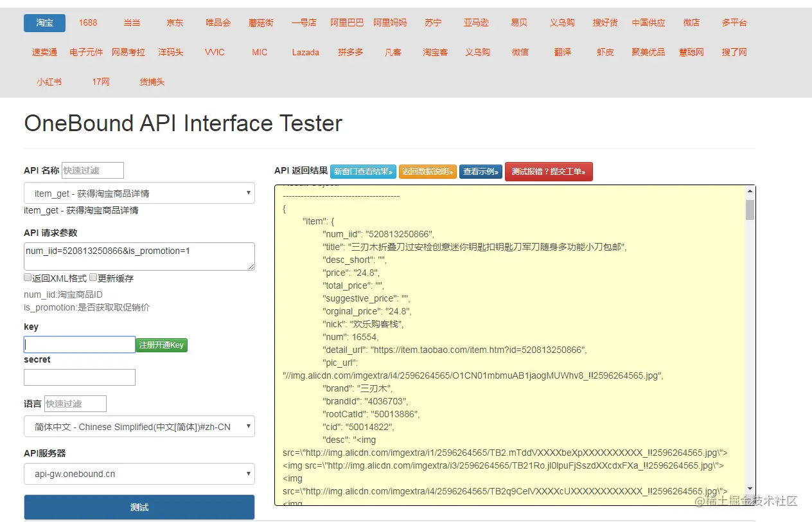Click the result pane scroll-up arrow
The image size is (812, 522).
pyautogui.click(x=750, y=191)
